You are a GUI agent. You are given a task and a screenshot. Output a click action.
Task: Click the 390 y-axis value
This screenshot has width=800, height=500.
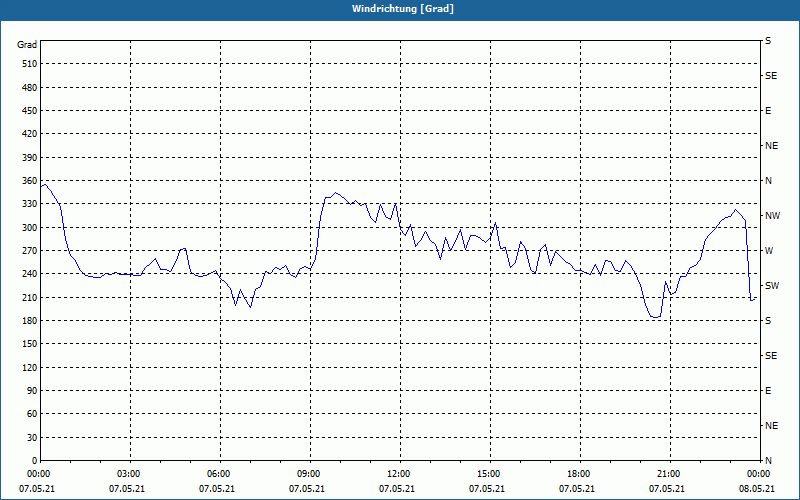pos(30,158)
